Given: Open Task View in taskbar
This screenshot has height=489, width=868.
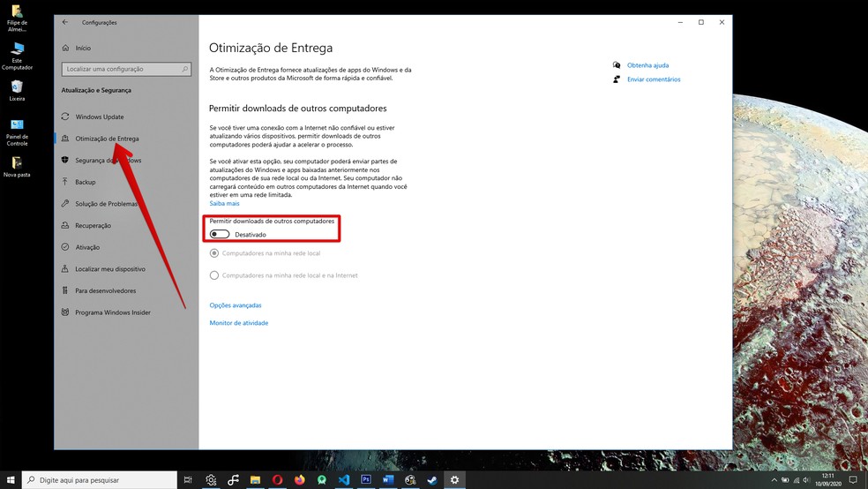Looking at the screenshot, I should tap(188, 479).
